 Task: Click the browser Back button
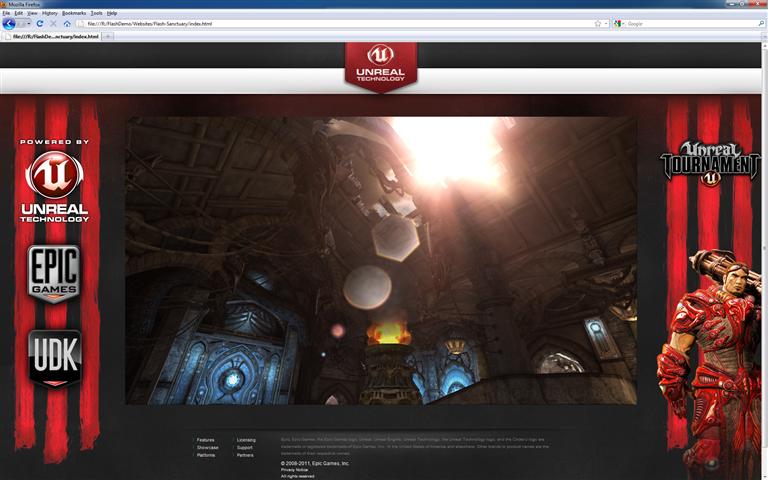point(9,23)
